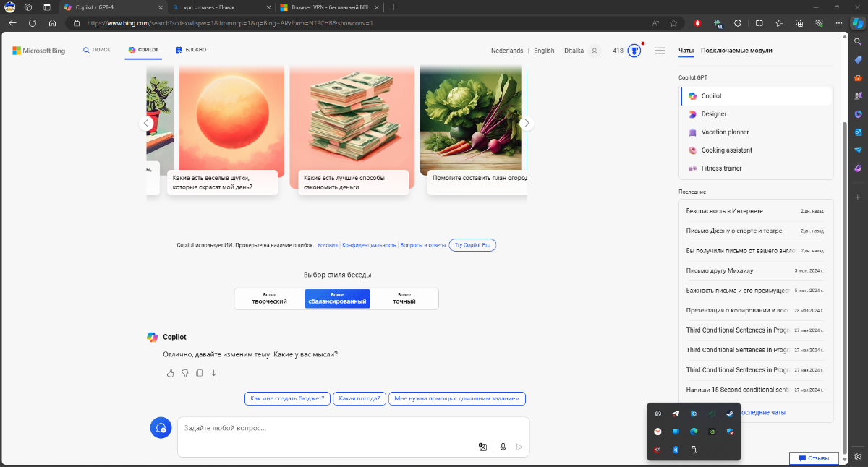The image size is (868, 467).
Task: Select the 'Более сбалансированный' conversation style
Action: 337,299
